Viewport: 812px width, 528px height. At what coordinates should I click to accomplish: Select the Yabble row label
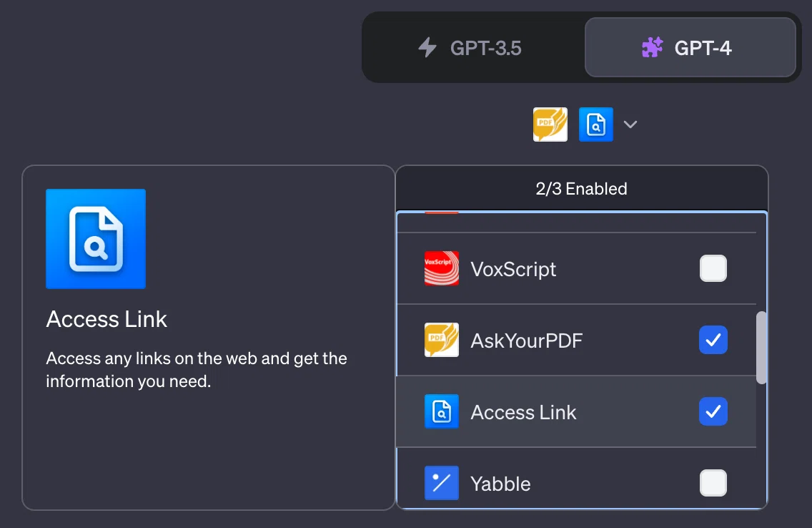(x=500, y=484)
